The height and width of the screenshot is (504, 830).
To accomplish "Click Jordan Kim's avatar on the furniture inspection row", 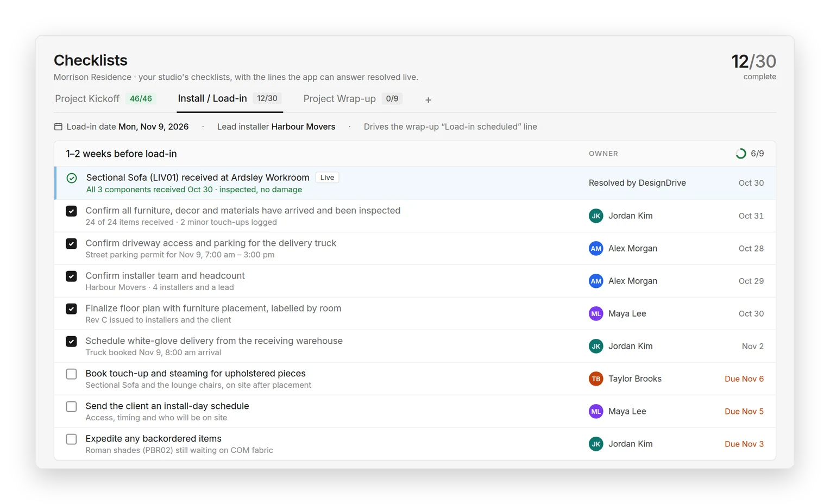I will [596, 216].
